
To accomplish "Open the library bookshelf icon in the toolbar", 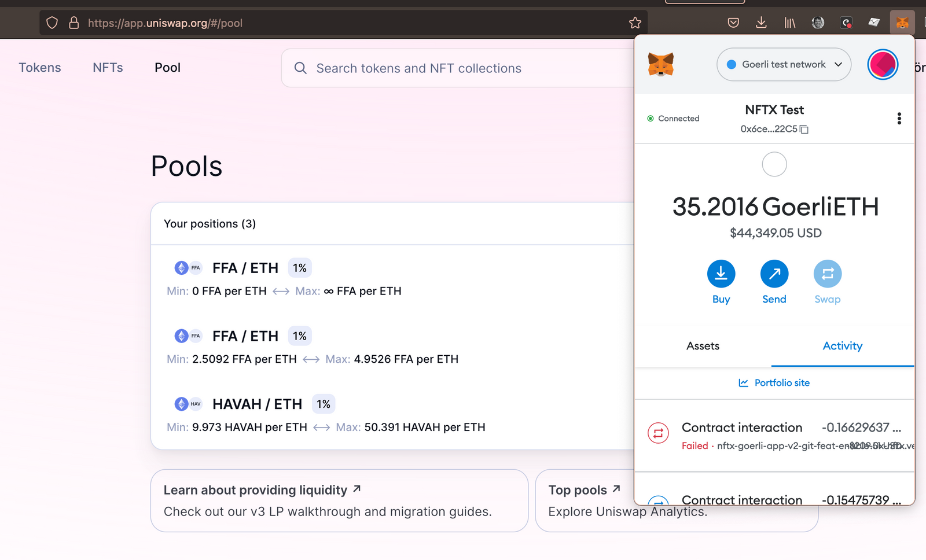I will [x=789, y=23].
